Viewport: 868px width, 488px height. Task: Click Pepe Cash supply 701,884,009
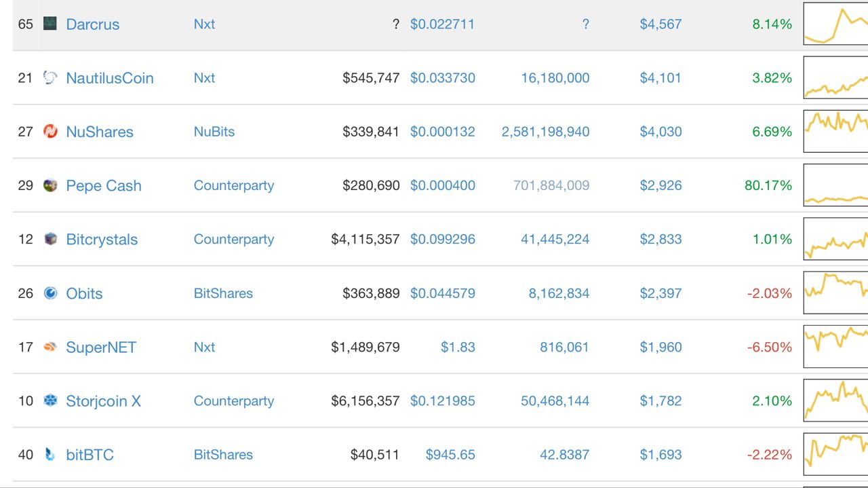point(551,185)
